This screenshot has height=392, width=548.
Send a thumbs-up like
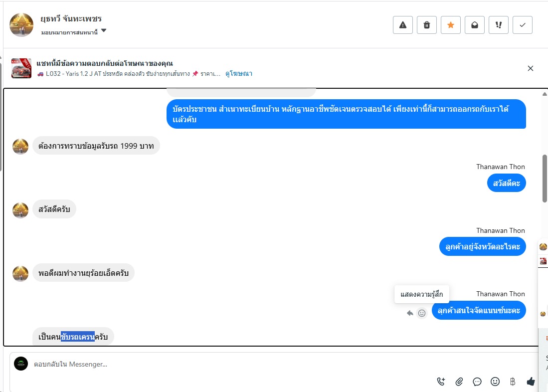pos(531,382)
